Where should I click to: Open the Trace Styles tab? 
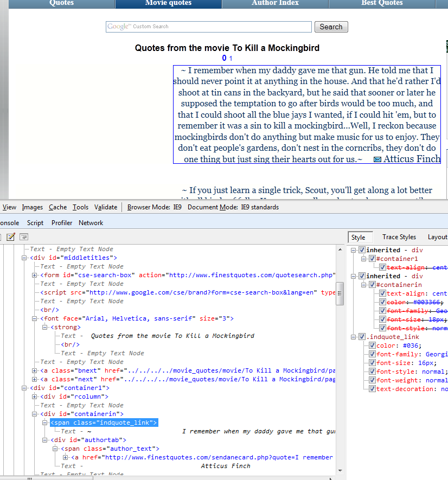(x=399, y=237)
